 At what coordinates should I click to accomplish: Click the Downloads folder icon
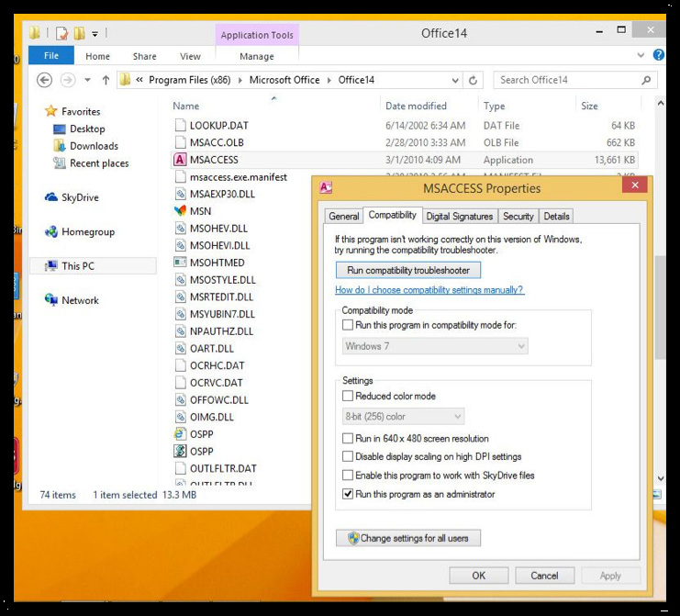(59, 146)
